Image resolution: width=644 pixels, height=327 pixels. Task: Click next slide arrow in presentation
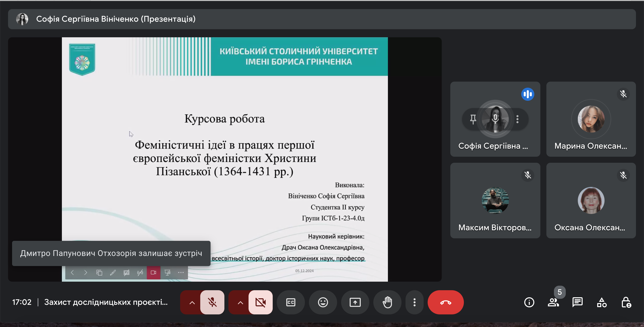(x=86, y=273)
